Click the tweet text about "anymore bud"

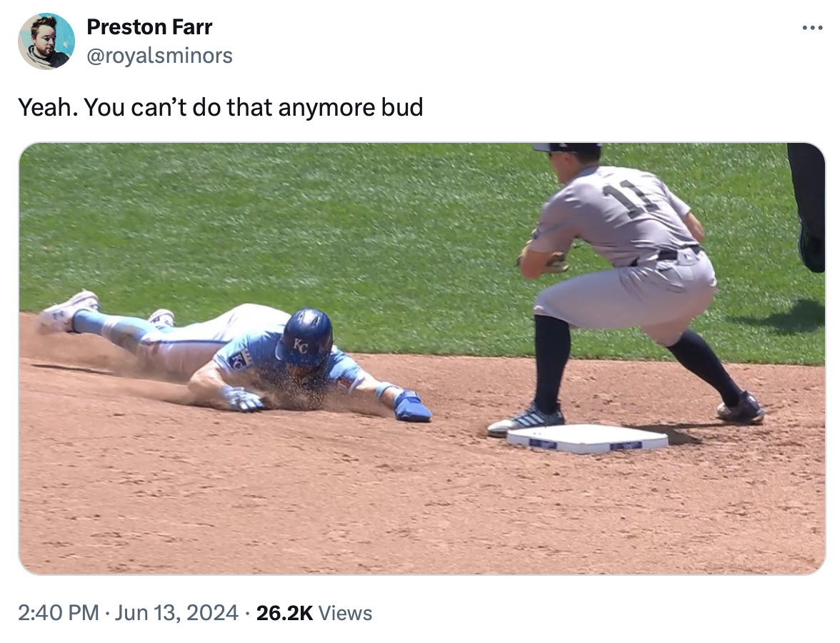click(x=220, y=107)
